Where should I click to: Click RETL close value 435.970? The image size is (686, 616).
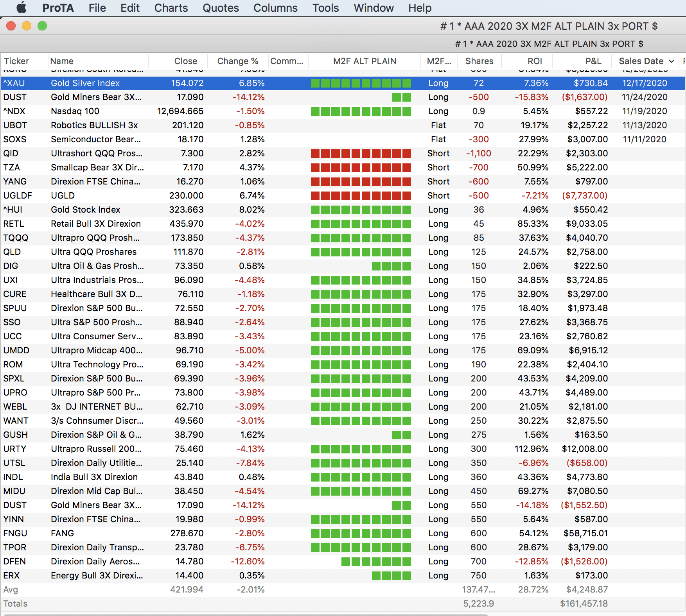point(187,224)
